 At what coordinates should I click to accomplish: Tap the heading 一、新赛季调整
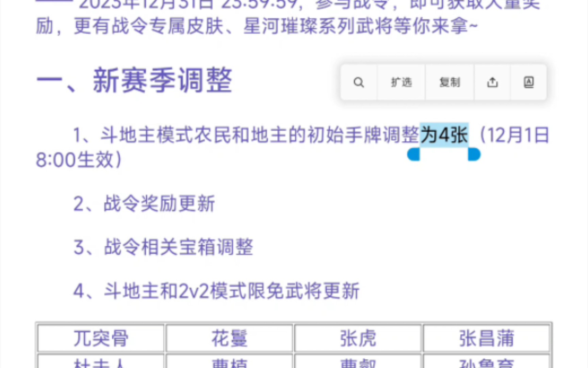pos(134,80)
